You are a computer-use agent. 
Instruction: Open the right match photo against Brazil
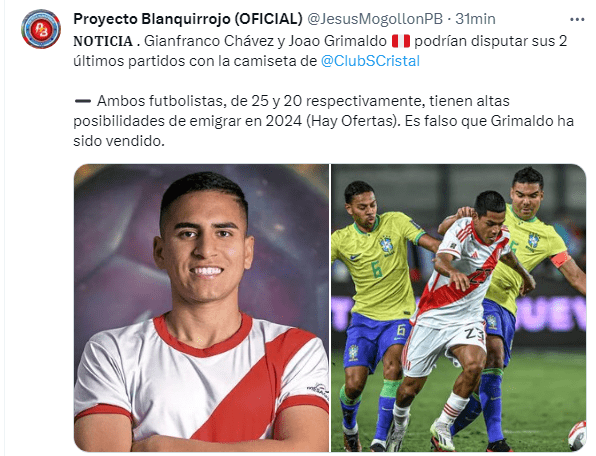[x=458, y=308]
